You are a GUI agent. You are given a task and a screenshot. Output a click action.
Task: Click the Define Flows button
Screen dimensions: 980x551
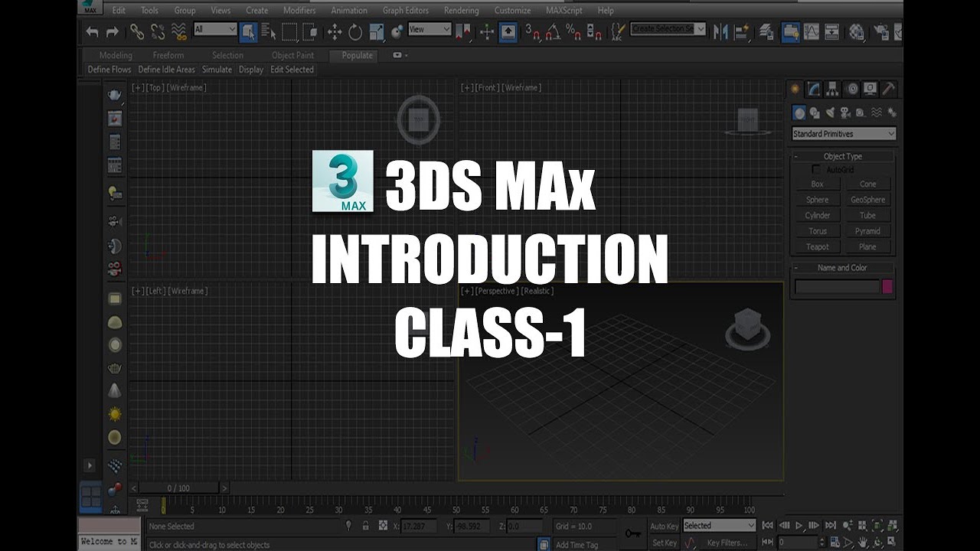(109, 70)
